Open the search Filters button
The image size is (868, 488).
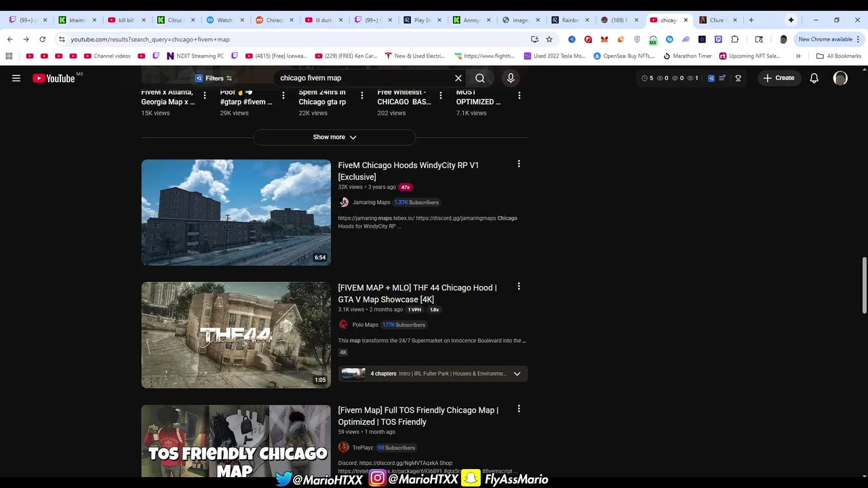(x=214, y=78)
